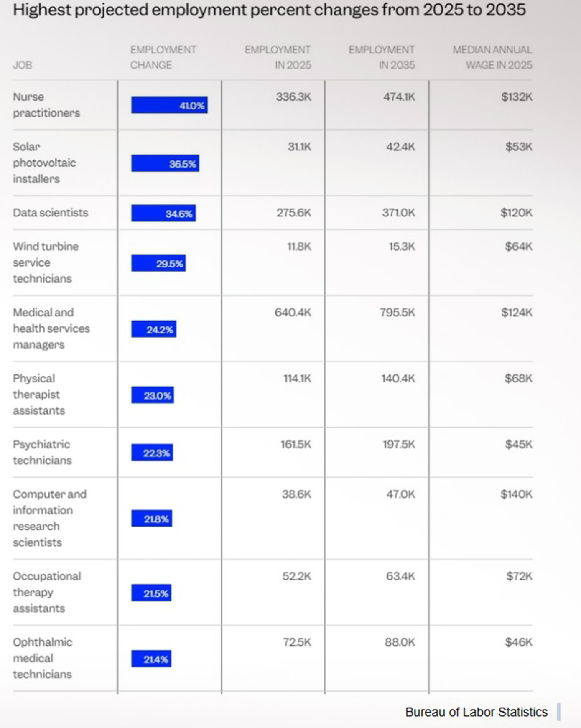
Task: Click the Employment in 2025 column header
Action: (x=278, y=57)
